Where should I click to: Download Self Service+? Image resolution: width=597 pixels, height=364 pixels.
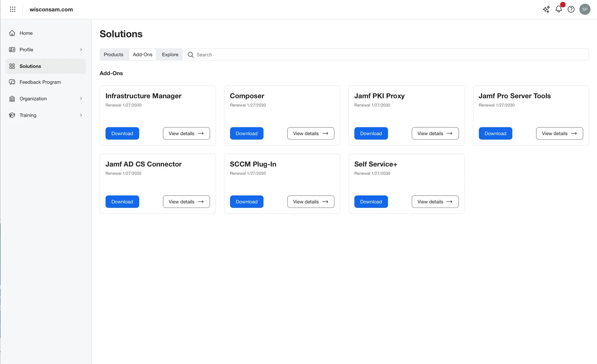click(x=371, y=202)
